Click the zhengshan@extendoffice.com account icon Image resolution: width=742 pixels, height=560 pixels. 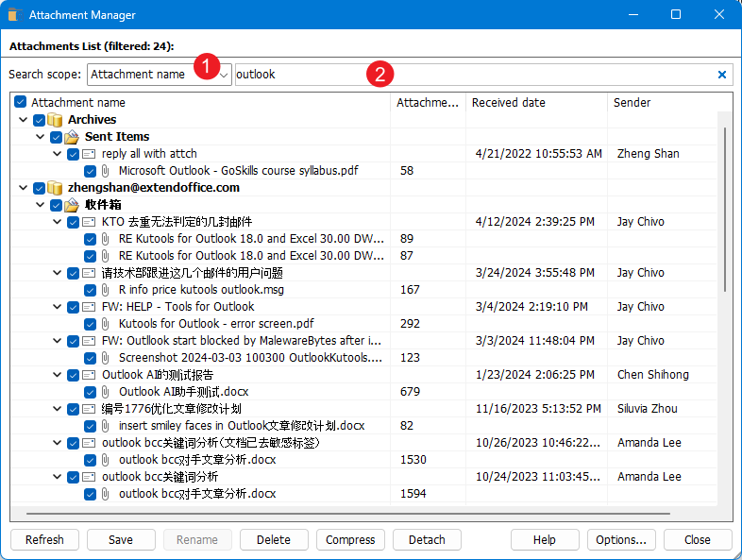point(55,188)
